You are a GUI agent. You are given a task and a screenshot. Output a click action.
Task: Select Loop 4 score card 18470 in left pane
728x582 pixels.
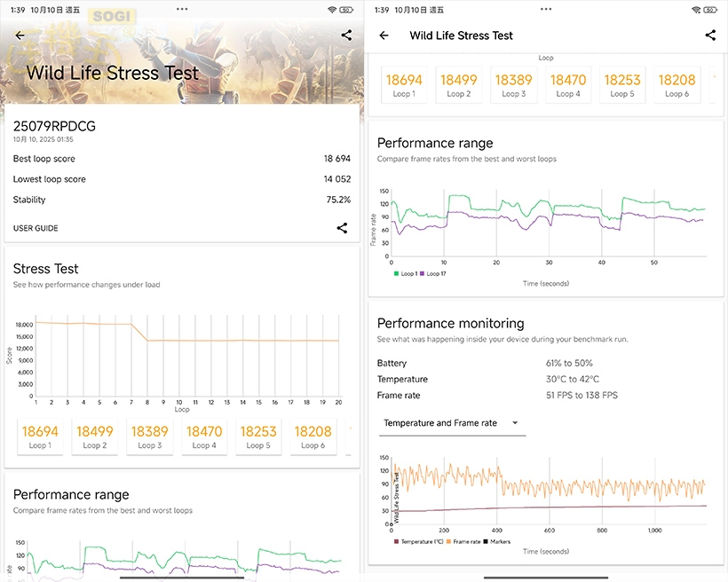click(x=203, y=436)
